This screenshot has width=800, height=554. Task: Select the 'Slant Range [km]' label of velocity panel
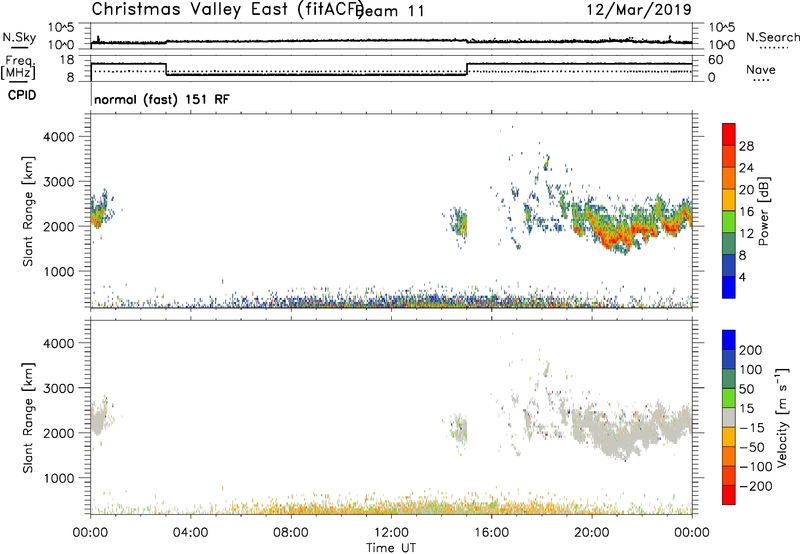28,417
